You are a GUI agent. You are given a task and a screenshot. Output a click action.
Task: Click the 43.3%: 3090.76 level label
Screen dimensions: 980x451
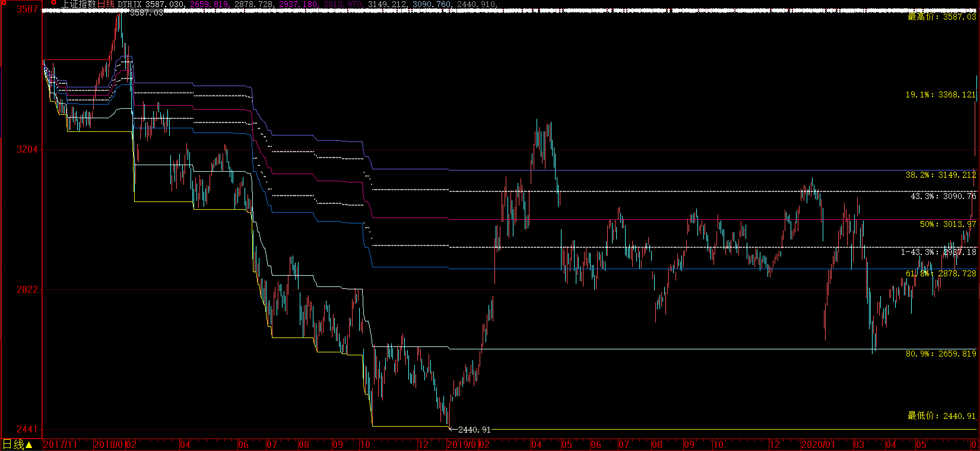[943, 196]
